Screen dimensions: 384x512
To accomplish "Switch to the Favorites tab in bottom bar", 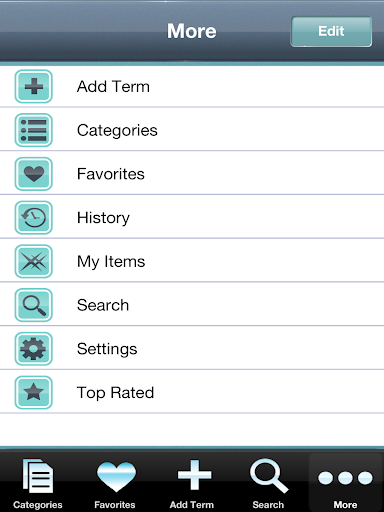I will pyautogui.click(x=115, y=482).
